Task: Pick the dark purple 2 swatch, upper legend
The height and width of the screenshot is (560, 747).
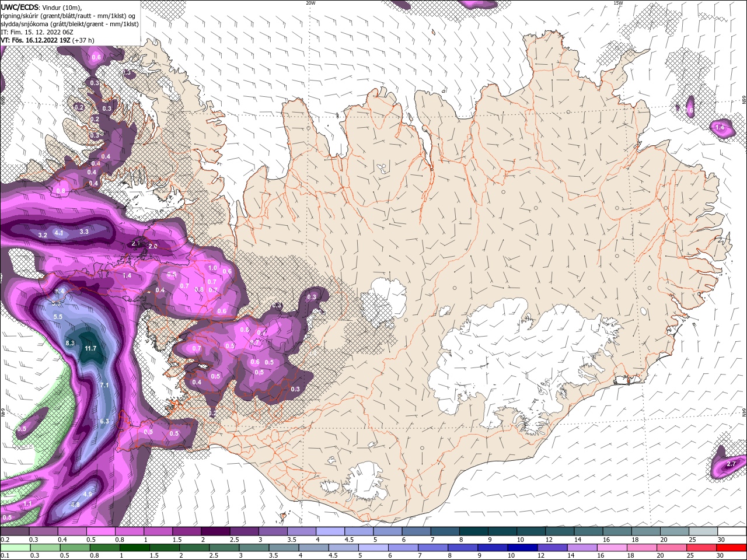Action: [x=215, y=531]
